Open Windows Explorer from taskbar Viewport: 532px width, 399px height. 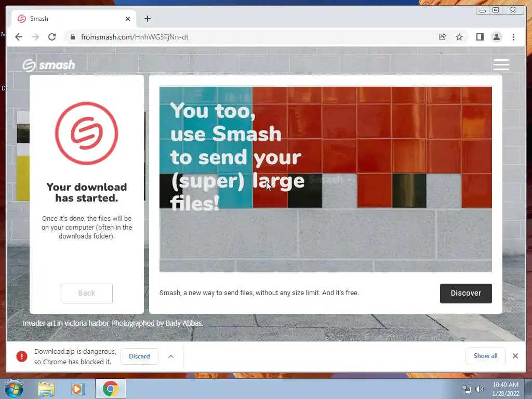click(x=46, y=389)
